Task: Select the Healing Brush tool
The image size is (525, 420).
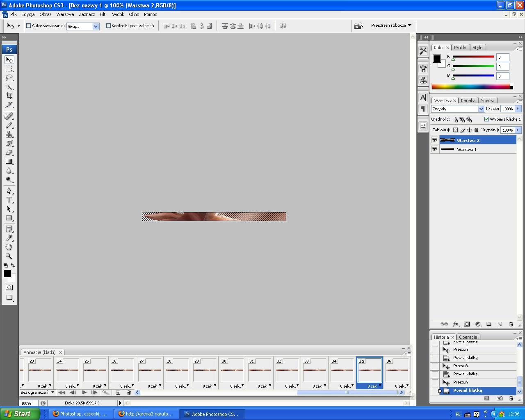Action: pos(9,116)
